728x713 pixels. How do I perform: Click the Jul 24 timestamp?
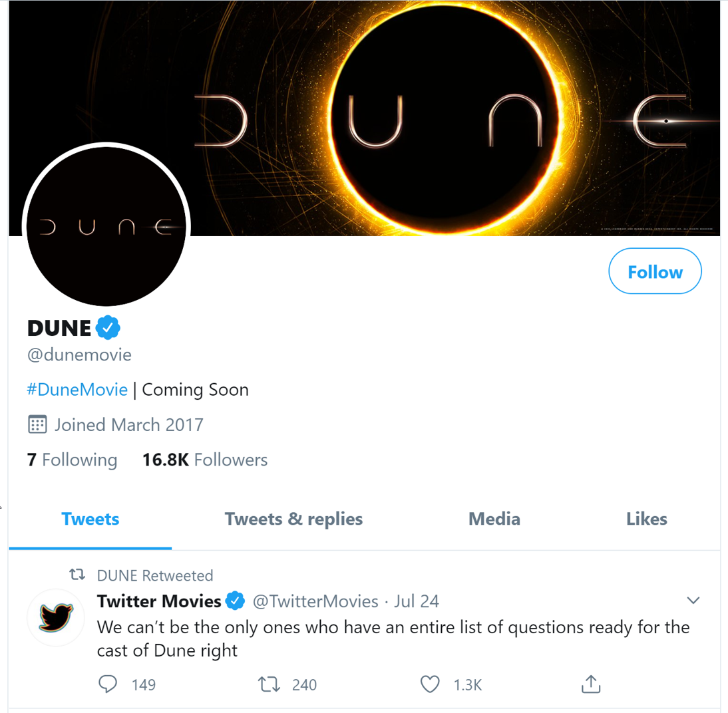tap(417, 601)
